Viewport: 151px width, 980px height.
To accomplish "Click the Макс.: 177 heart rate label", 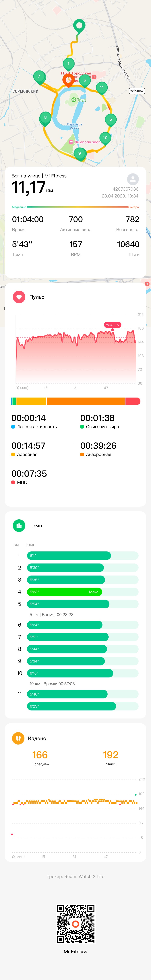I will point(113,325).
